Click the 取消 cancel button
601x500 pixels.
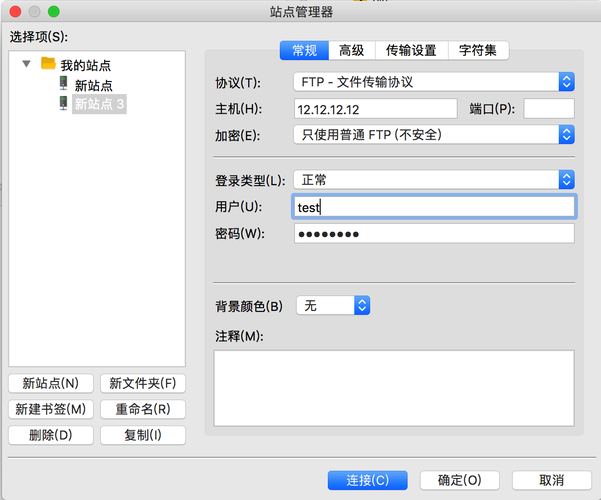(x=552, y=480)
